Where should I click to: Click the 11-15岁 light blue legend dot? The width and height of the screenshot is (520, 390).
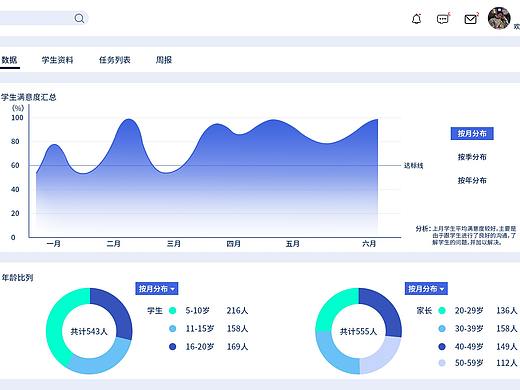point(173,329)
